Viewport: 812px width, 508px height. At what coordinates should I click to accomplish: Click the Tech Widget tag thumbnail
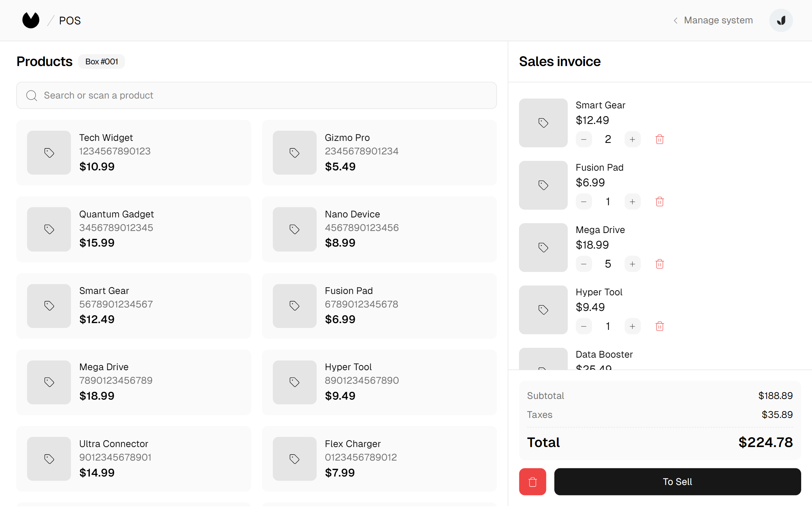[x=49, y=153]
